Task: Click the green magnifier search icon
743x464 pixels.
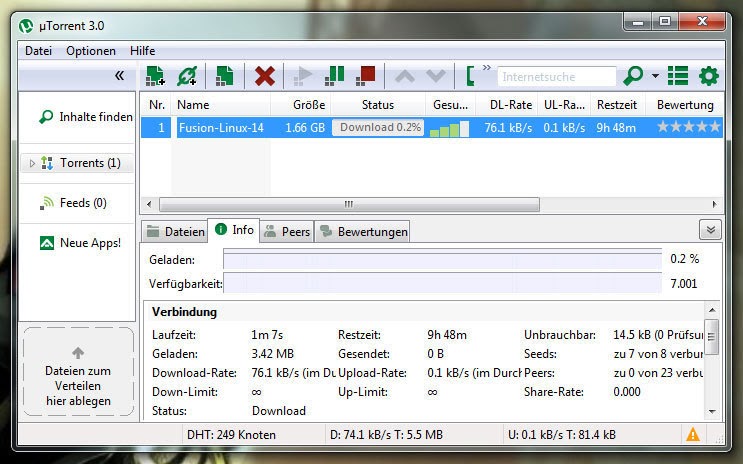Action: tap(633, 76)
